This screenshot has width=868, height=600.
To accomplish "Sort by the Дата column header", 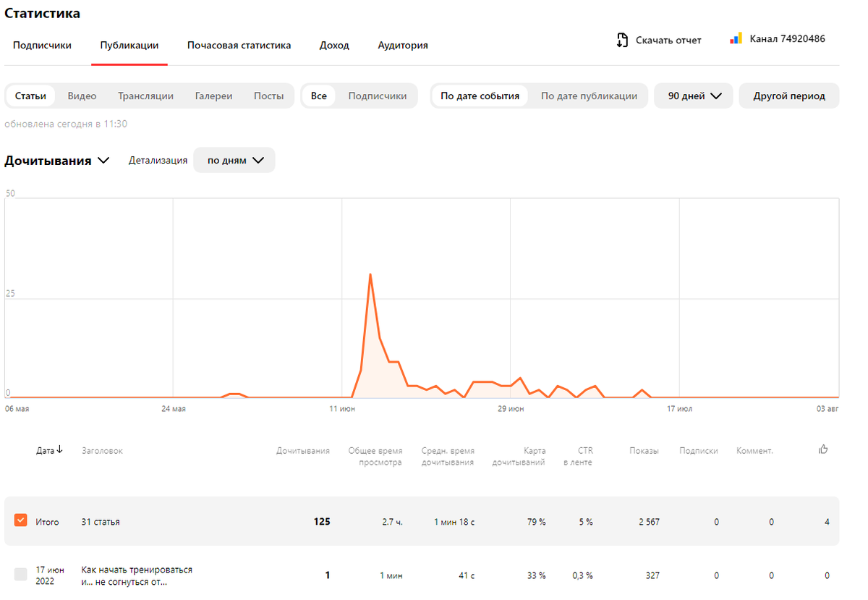I will pyautogui.click(x=45, y=450).
